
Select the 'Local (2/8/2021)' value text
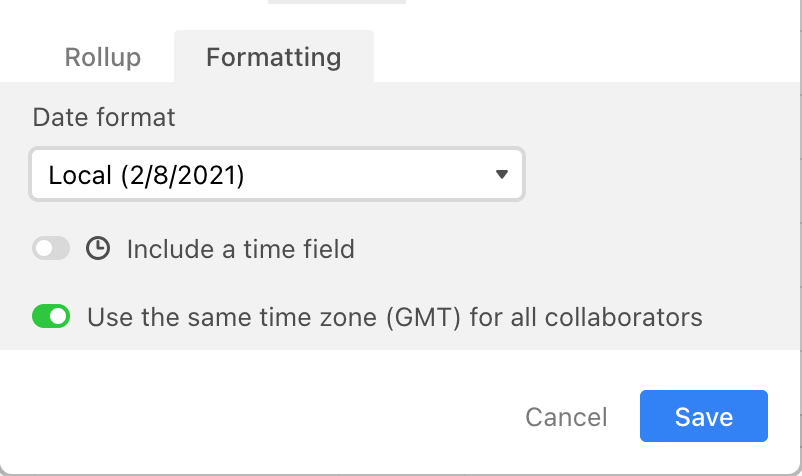[146, 175]
